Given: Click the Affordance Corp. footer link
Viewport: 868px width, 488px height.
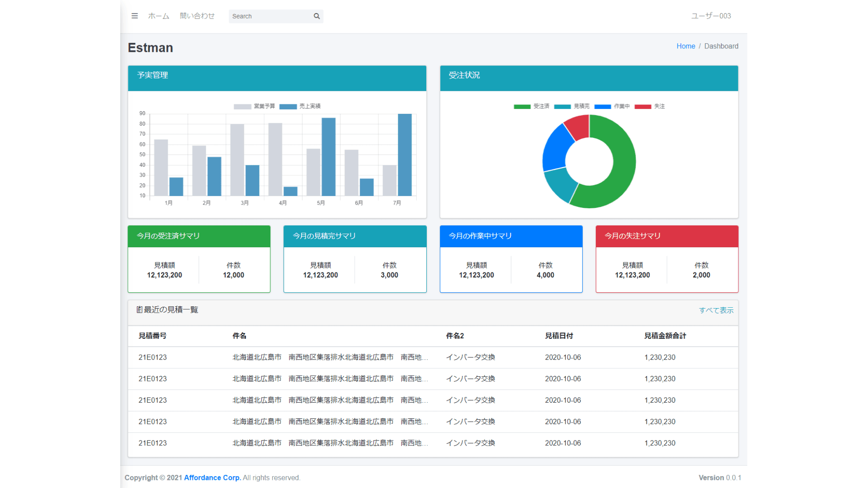Looking at the screenshot, I should (x=212, y=477).
